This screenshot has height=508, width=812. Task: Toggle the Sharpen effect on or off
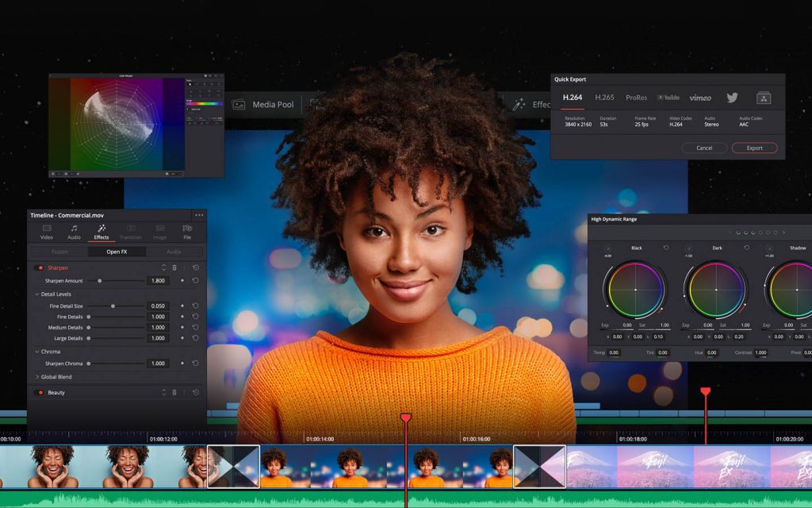coord(40,268)
